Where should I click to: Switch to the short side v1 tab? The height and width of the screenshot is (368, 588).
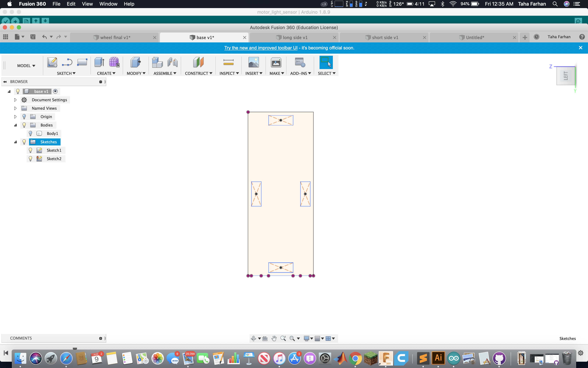click(384, 38)
